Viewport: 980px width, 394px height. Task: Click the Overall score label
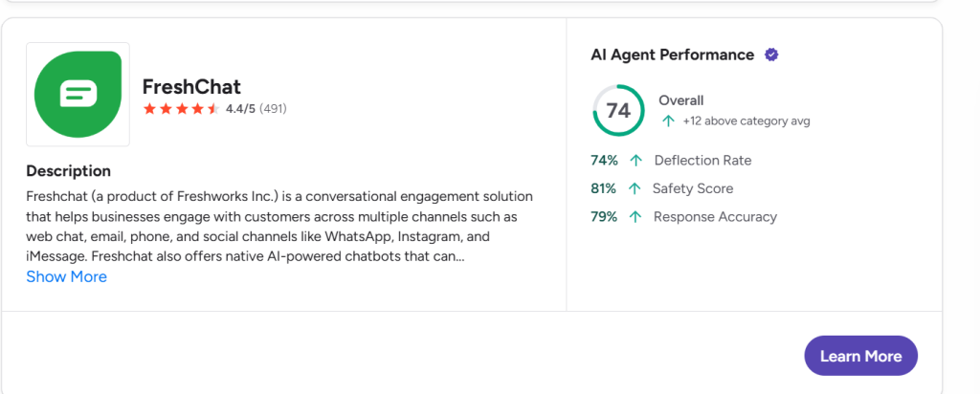click(681, 100)
